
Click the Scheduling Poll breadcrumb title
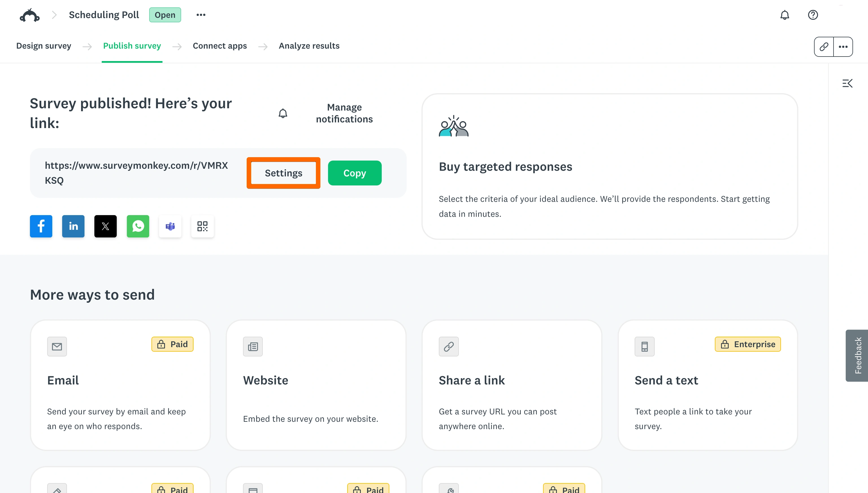[x=104, y=15]
